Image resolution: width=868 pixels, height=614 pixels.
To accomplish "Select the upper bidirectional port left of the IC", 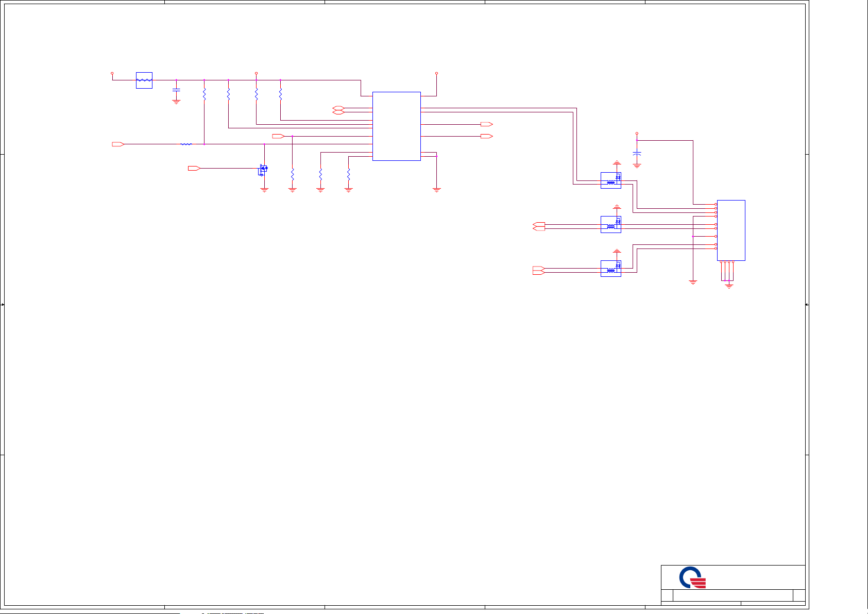I will (x=338, y=108).
